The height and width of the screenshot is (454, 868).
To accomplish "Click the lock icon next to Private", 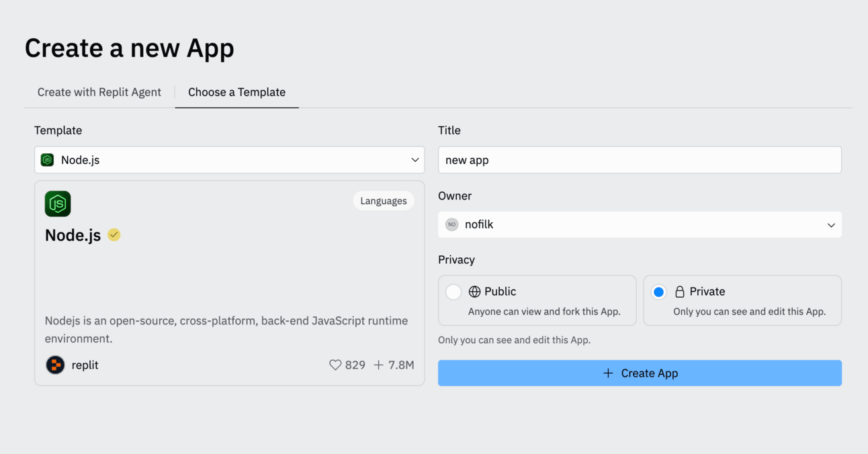I will click(680, 291).
